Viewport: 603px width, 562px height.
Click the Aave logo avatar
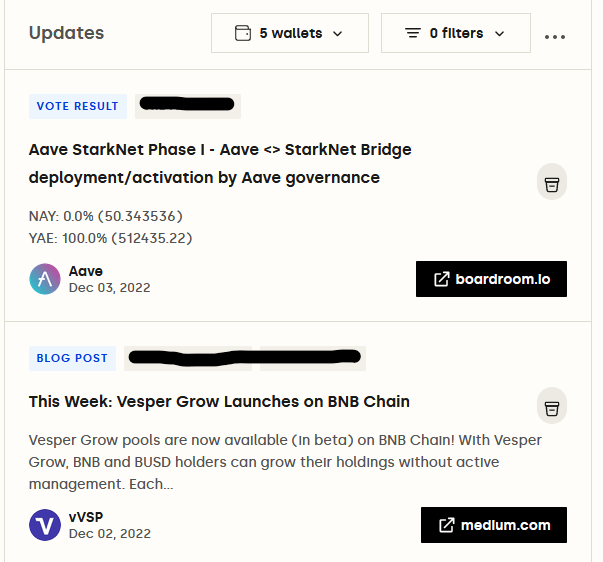45,279
